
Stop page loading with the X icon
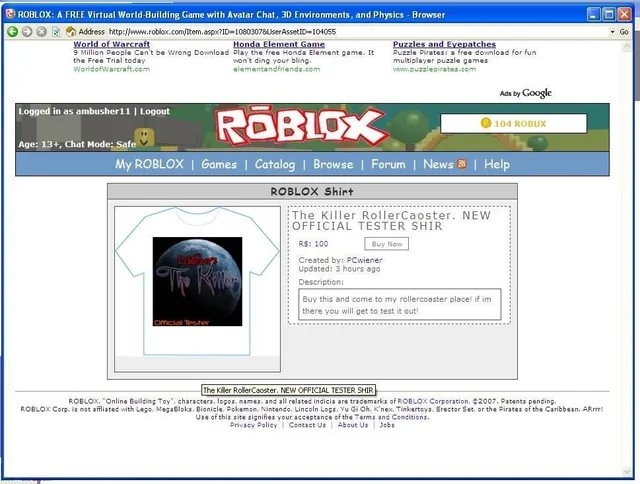click(x=41, y=31)
